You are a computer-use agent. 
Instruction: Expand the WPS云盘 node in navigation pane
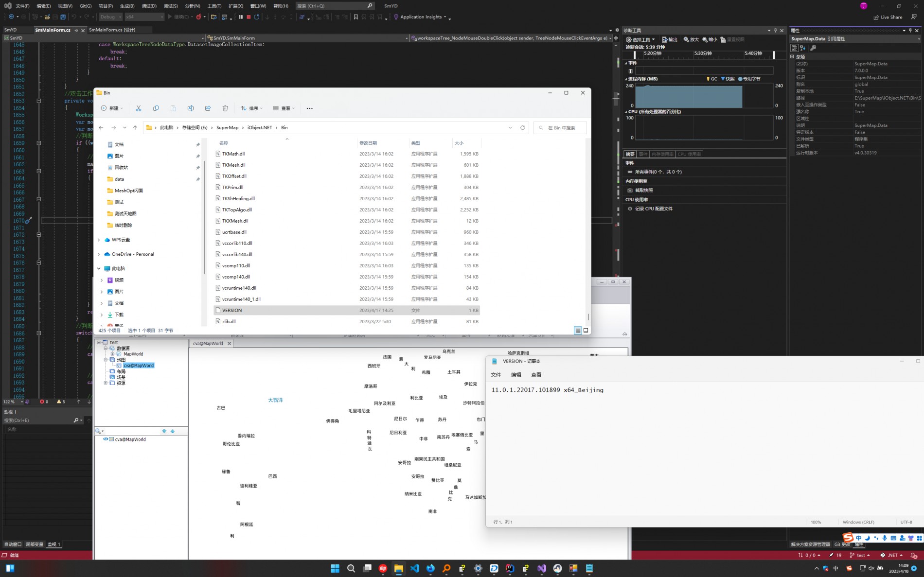point(99,240)
